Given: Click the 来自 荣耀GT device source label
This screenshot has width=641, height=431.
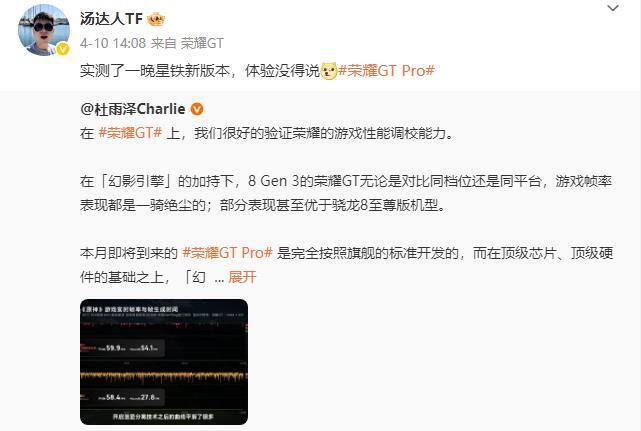Looking at the screenshot, I should (x=187, y=43).
